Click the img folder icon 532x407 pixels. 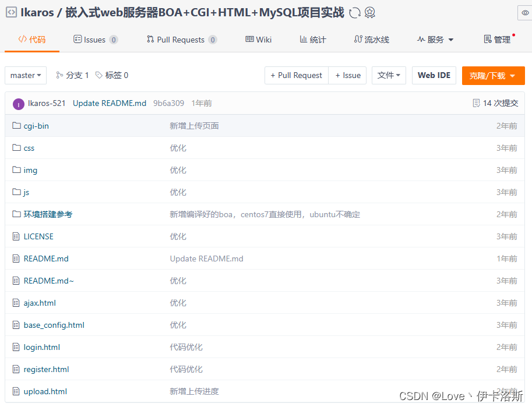click(17, 170)
